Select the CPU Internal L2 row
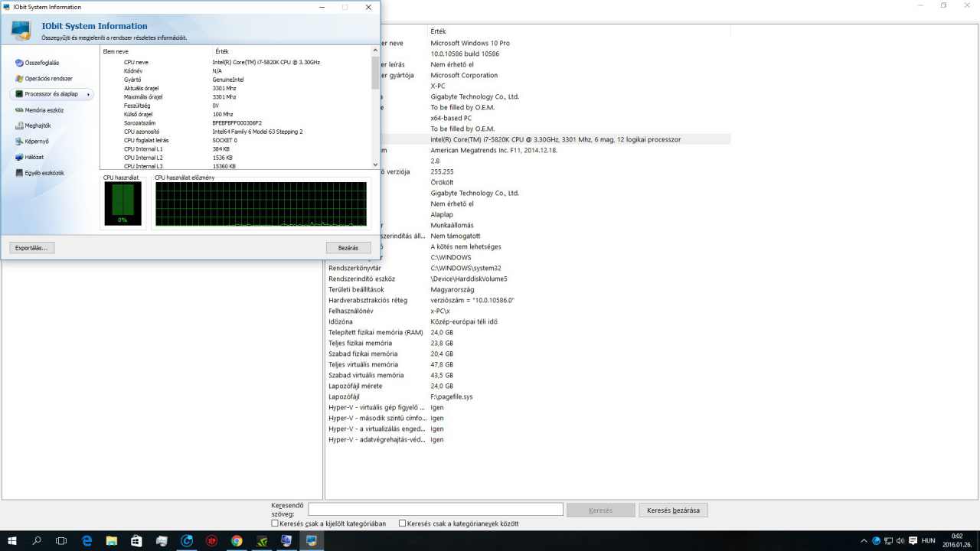This screenshot has width=980, height=551. [235, 158]
